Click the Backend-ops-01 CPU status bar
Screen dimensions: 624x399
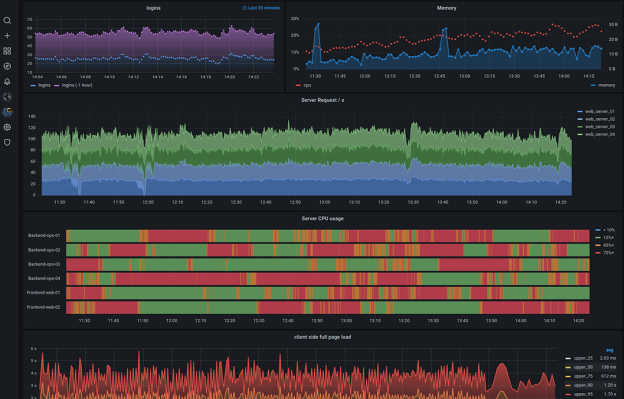[328, 236]
